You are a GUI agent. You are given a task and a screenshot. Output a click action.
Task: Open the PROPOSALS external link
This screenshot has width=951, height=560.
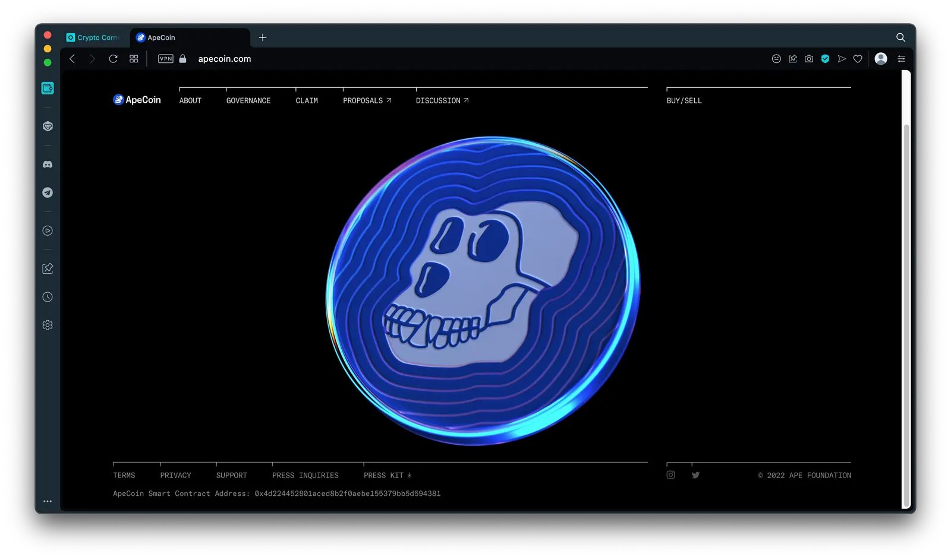pos(367,101)
